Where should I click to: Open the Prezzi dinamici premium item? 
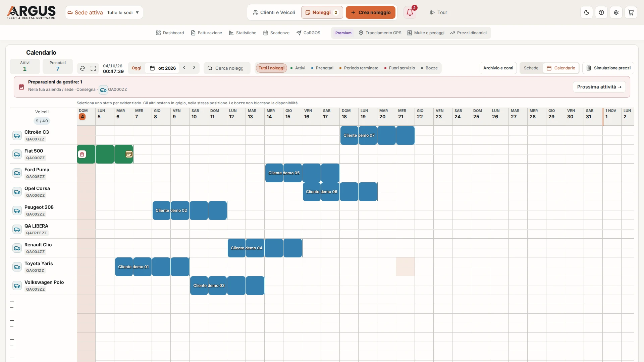tap(468, 33)
